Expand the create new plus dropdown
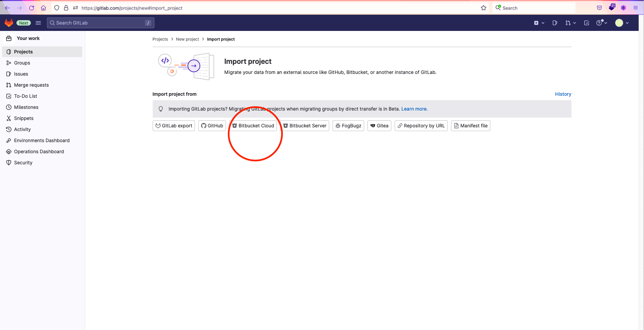The width and height of the screenshot is (644, 330). coord(539,23)
